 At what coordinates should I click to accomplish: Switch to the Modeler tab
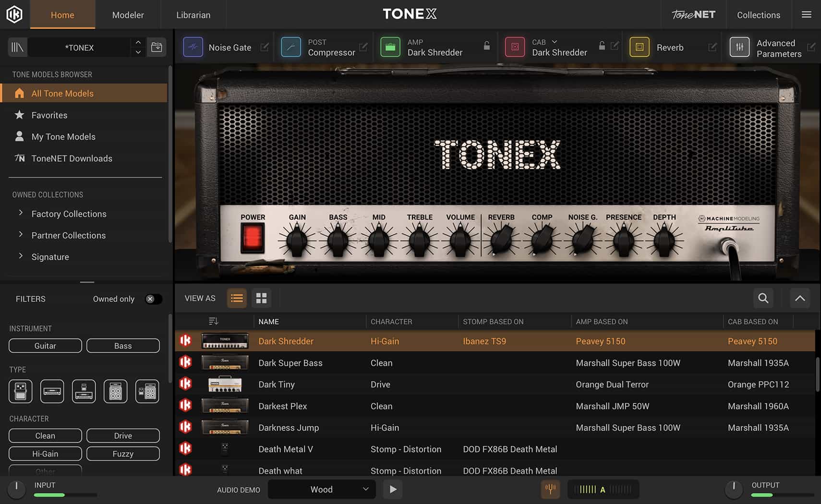point(128,15)
